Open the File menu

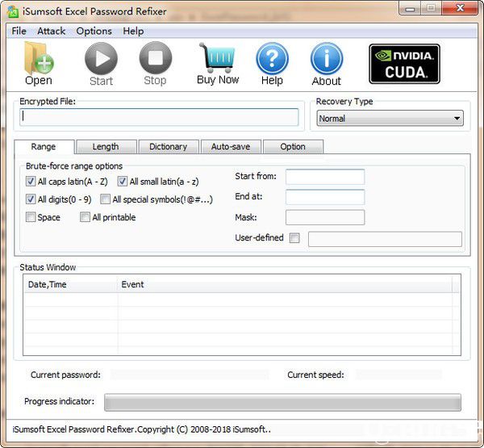point(19,31)
